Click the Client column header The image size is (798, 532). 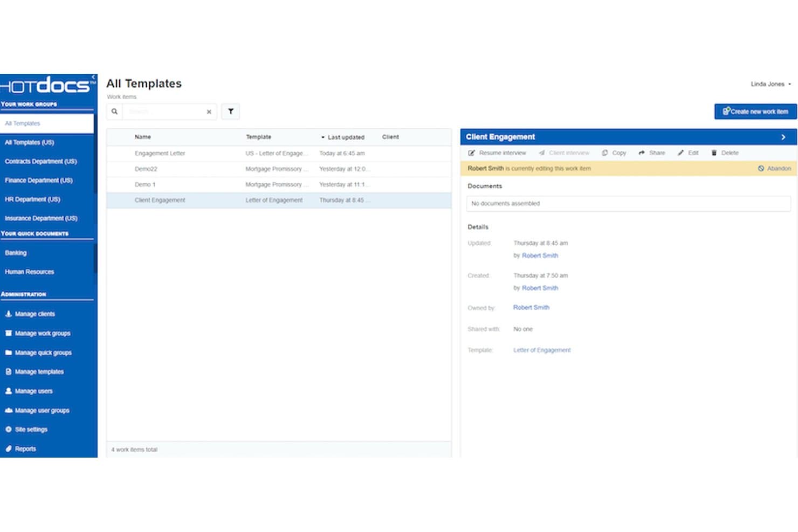390,137
